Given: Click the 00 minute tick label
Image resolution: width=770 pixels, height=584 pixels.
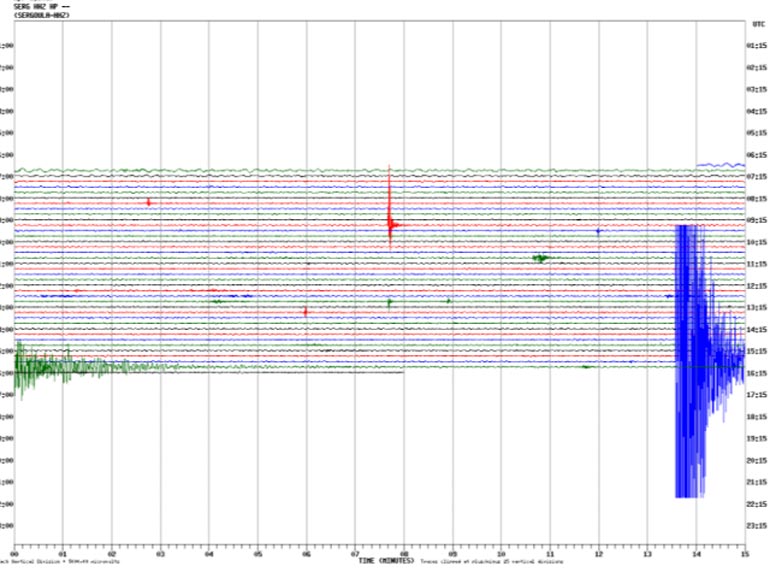Looking at the screenshot, I should (x=15, y=553).
